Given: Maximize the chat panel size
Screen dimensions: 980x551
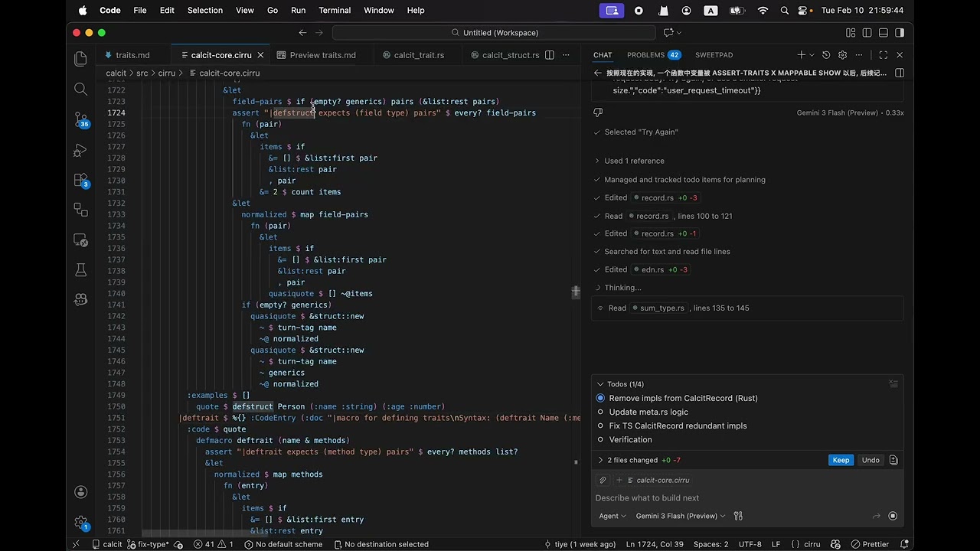Looking at the screenshot, I should point(883,55).
